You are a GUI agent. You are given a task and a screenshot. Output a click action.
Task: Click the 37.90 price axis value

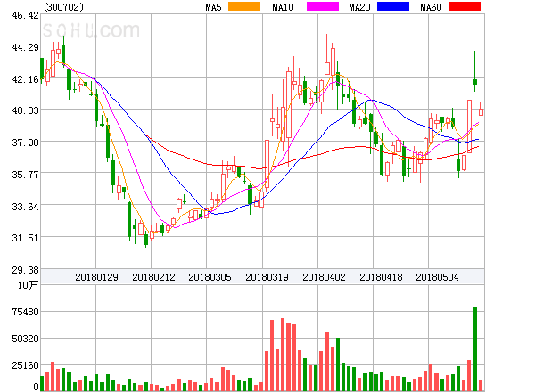(25, 143)
